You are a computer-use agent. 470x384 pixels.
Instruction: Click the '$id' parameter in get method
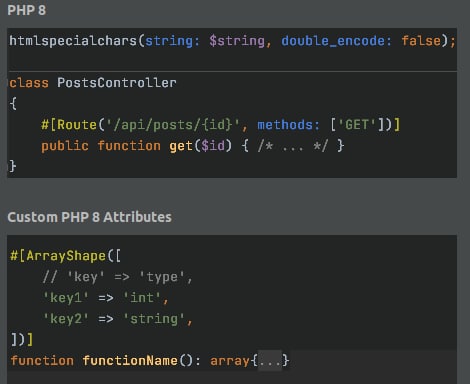[213, 146]
